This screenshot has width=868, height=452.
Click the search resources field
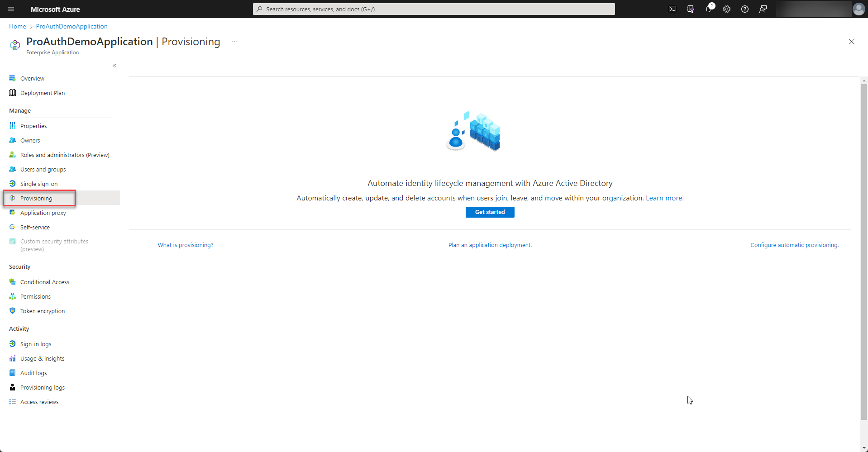tap(433, 9)
